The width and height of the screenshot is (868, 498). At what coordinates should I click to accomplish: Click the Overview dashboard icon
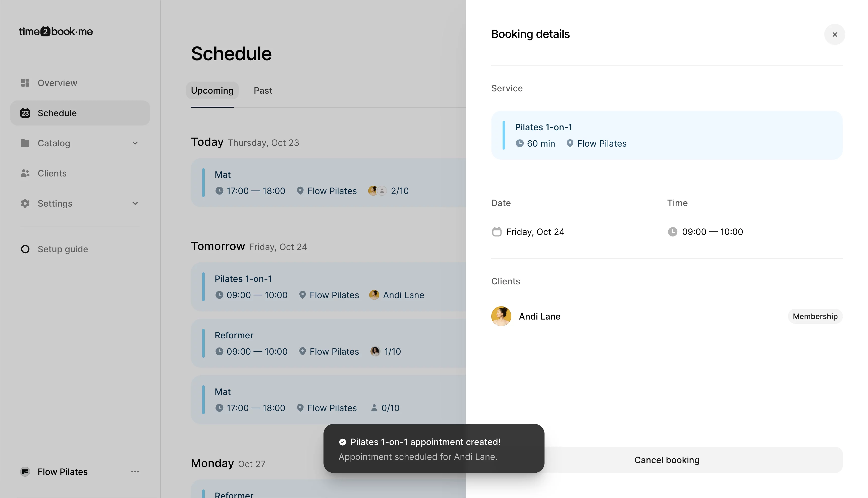click(x=25, y=83)
